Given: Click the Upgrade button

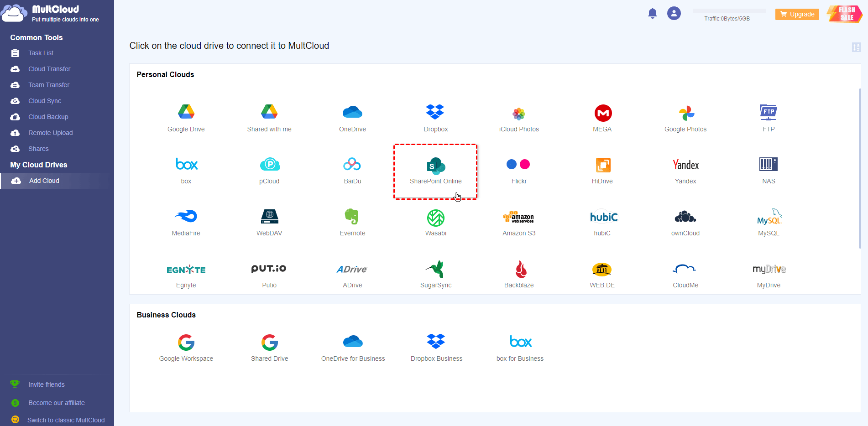Looking at the screenshot, I should pyautogui.click(x=797, y=14).
